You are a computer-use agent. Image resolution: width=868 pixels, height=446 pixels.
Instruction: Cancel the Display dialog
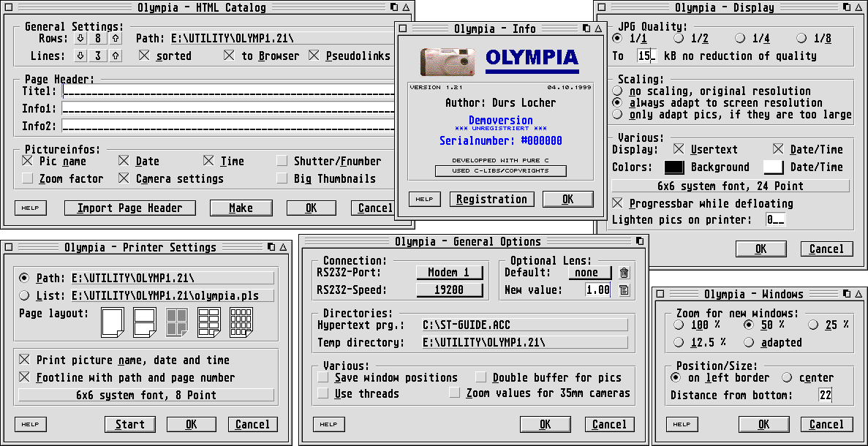point(826,249)
